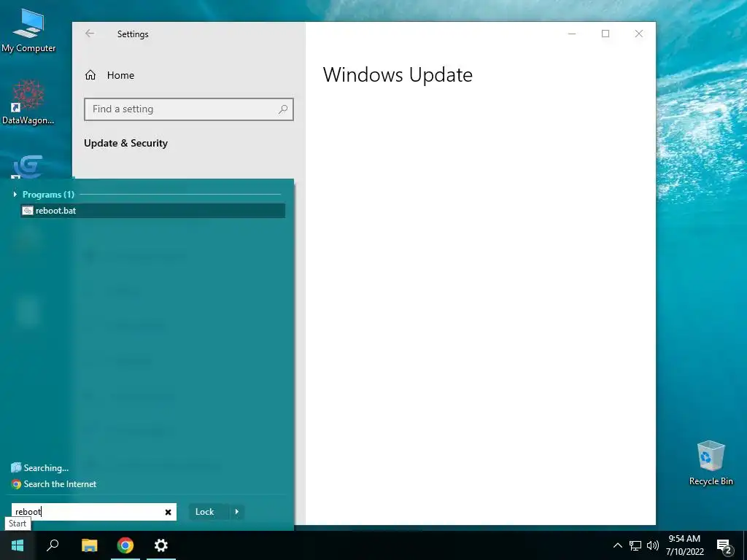Image resolution: width=747 pixels, height=560 pixels.
Task: Open the My Computer desktop icon
Action: tap(28, 31)
